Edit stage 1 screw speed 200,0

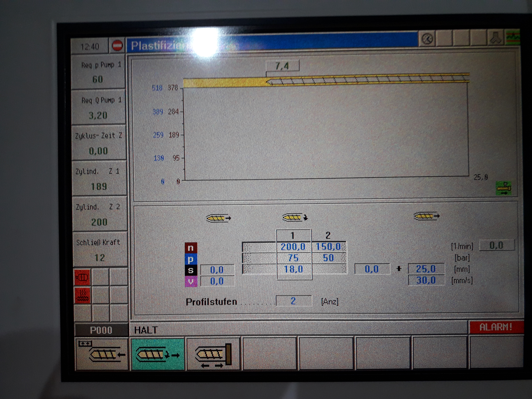293,247
